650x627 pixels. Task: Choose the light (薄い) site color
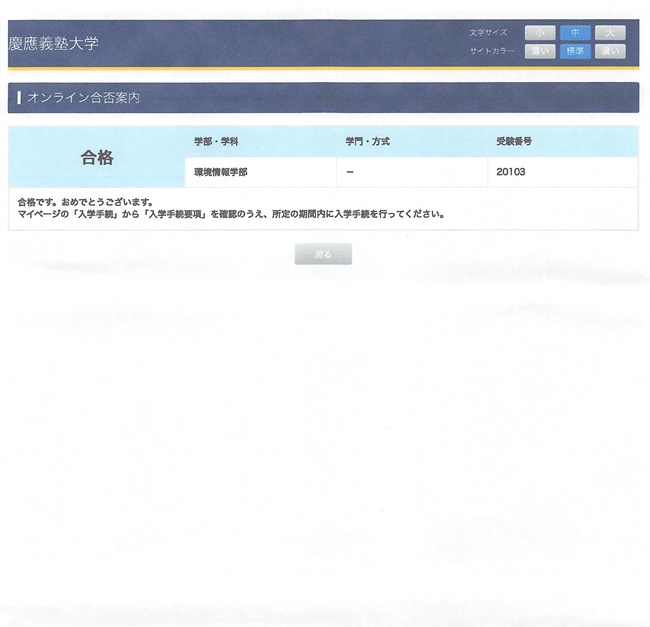pyautogui.click(x=539, y=51)
